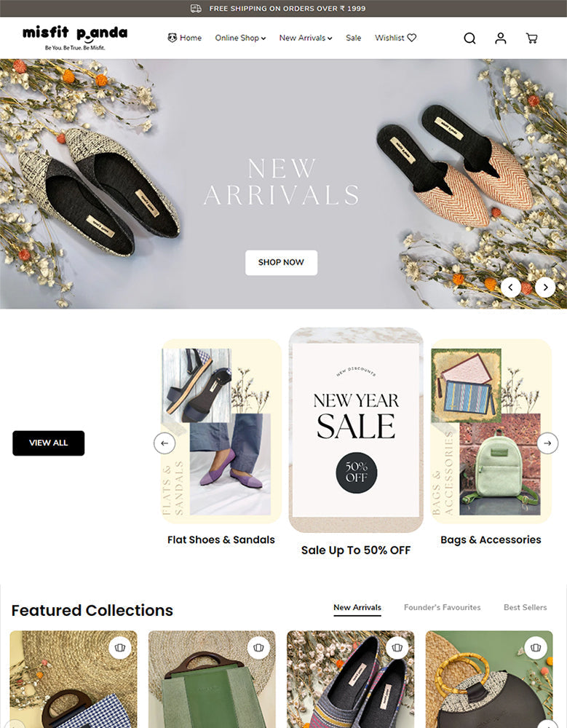Viewport: 567px width, 728px height.
Task: Switch to Best Sellers tab
Action: 526,607
